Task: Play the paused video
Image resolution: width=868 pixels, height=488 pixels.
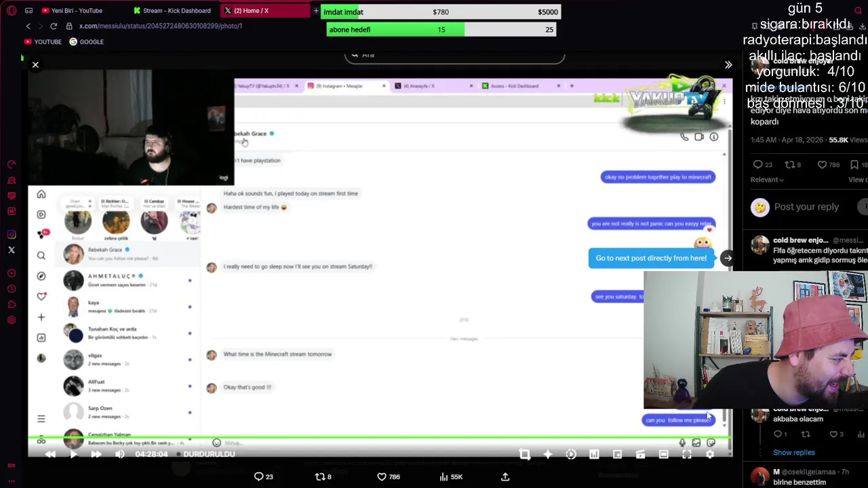Action: tap(73, 455)
